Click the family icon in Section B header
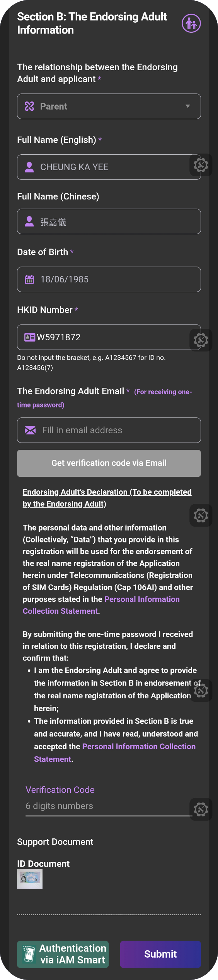The width and height of the screenshot is (218, 980). [191, 24]
